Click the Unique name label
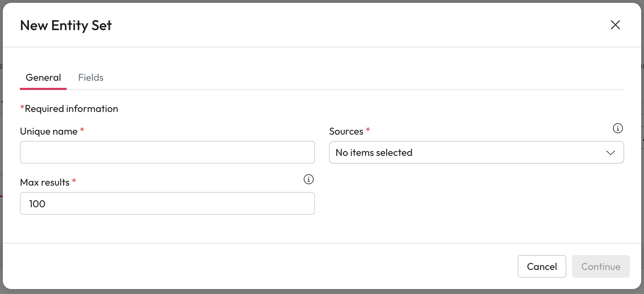This screenshot has height=294, width=644. (x=49, y=131)
